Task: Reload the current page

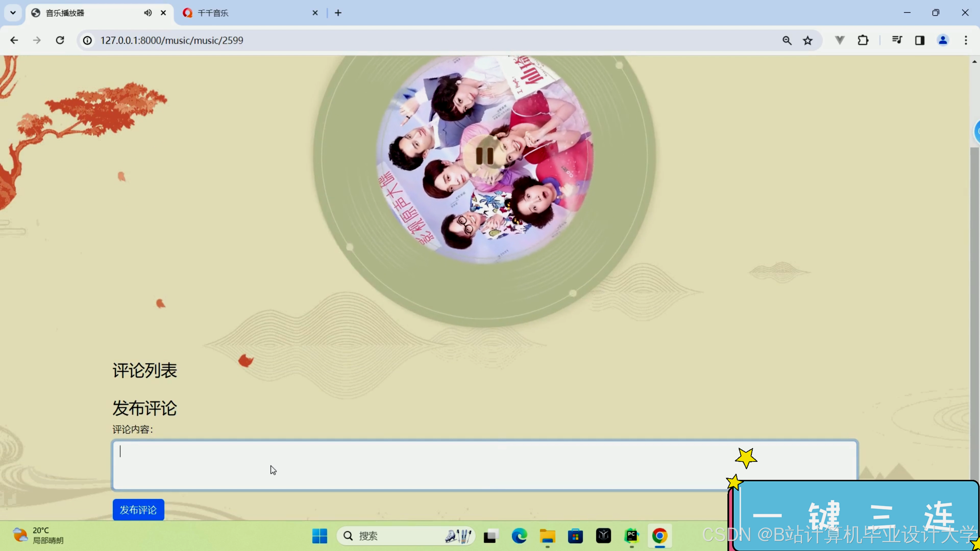Action: coord(60,40)
